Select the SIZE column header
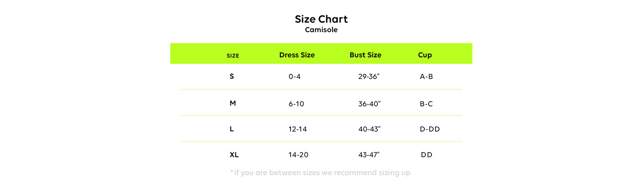644x193 pixels. [233, 56]
